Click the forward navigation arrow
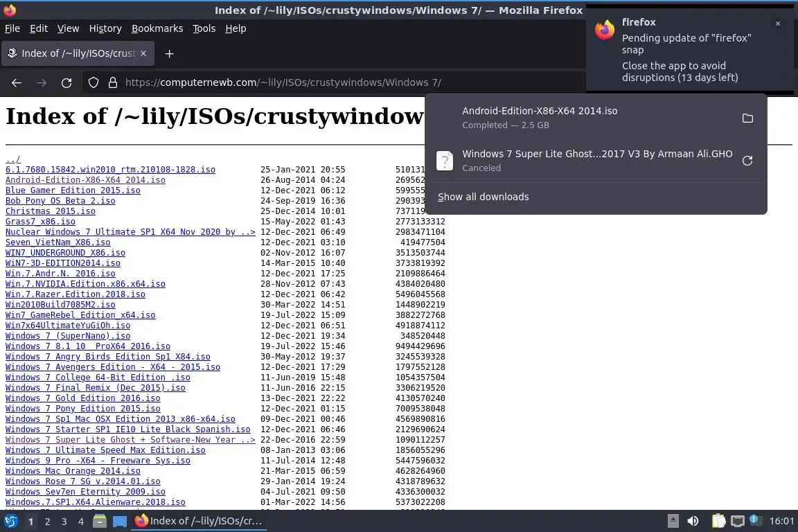The width and height of the screenshot is (798, 532). tap(42, 82)
